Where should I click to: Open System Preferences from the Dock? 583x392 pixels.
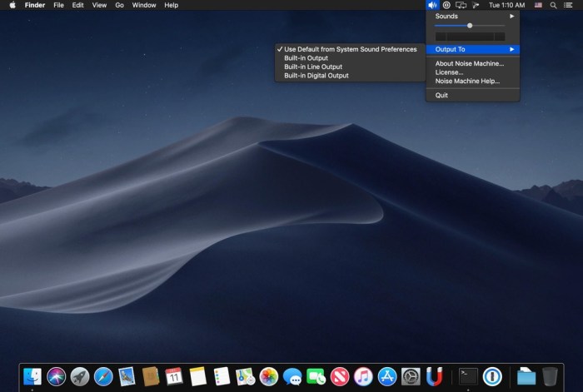point(410,376)
